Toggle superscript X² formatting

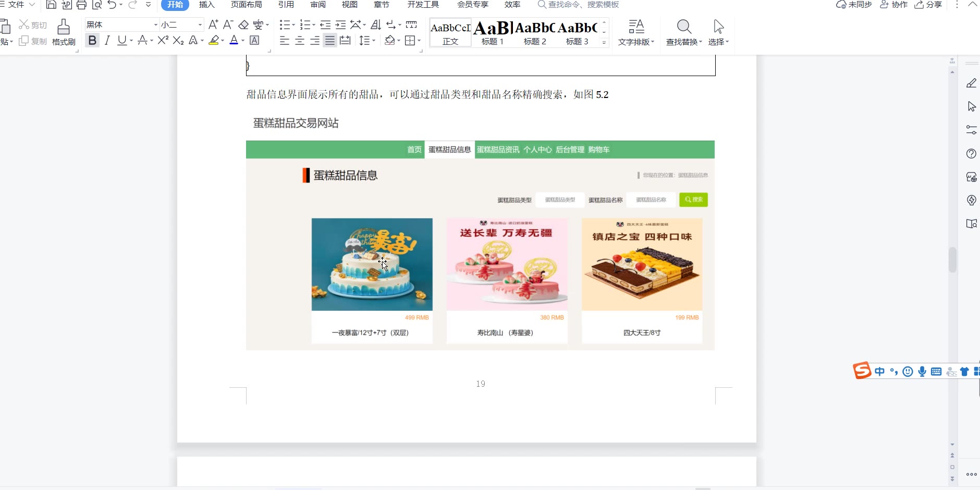163,40
